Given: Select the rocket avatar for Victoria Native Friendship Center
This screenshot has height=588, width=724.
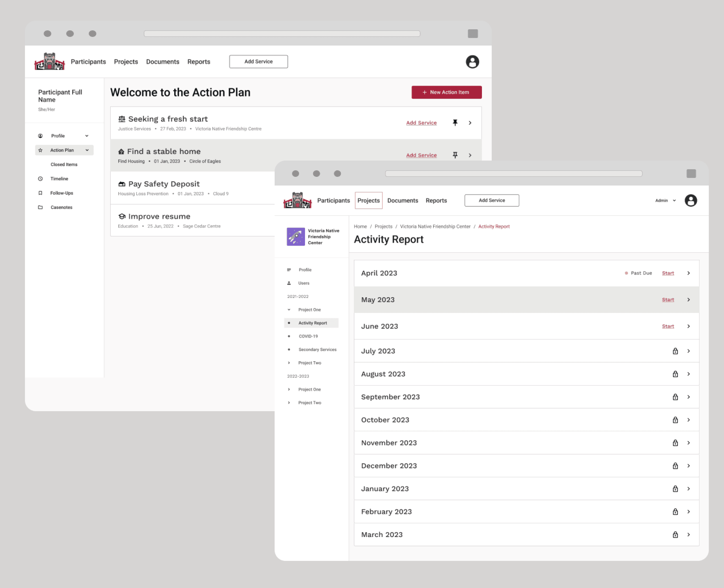Looking at the screenshot, I should (x=296, y=237).
